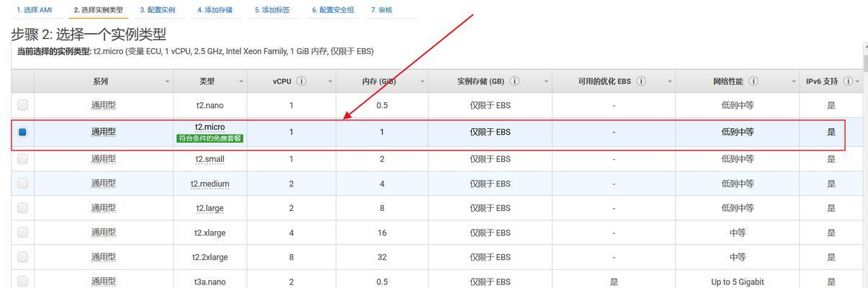
Task: Select the t2.medium row checkbox
Action: (22, 184)
